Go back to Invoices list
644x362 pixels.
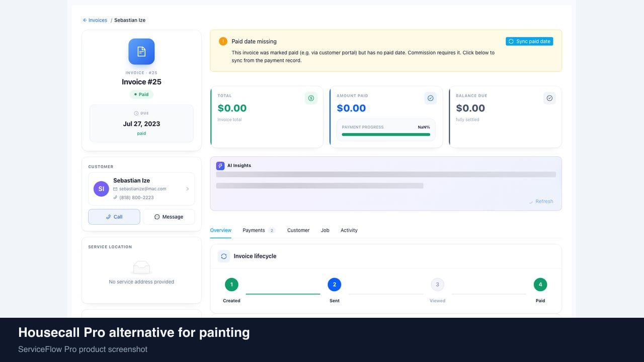coord(95,20)
